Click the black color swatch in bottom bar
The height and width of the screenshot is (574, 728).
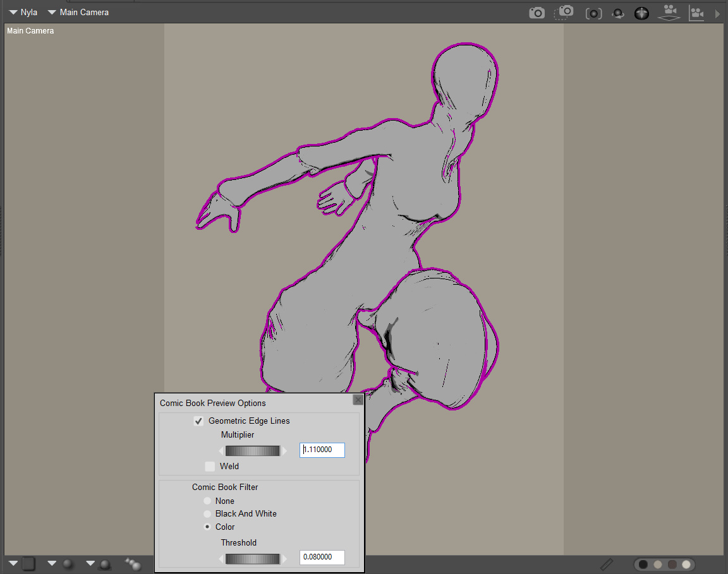click(643, 564)
